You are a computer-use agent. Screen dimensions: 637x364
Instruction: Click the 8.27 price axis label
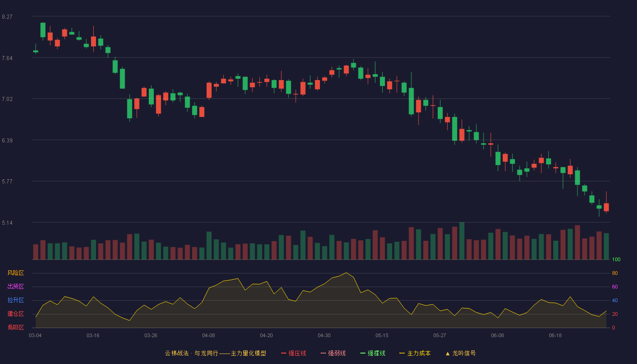[7, 17]
